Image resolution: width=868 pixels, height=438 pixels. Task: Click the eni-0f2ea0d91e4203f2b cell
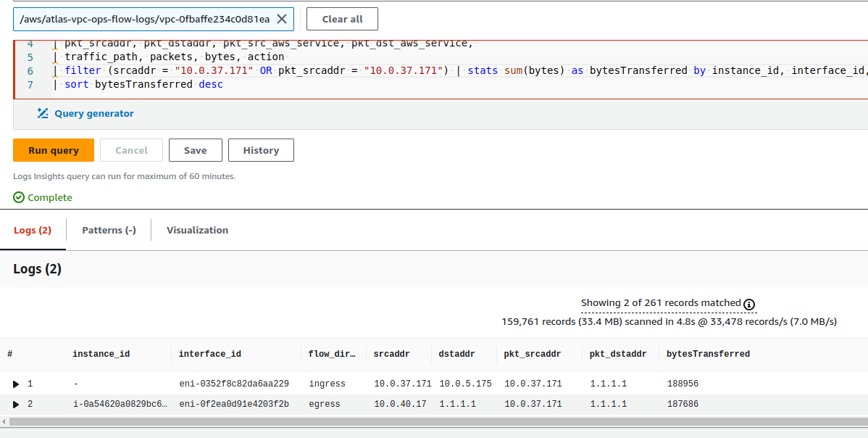pos(234,404)
